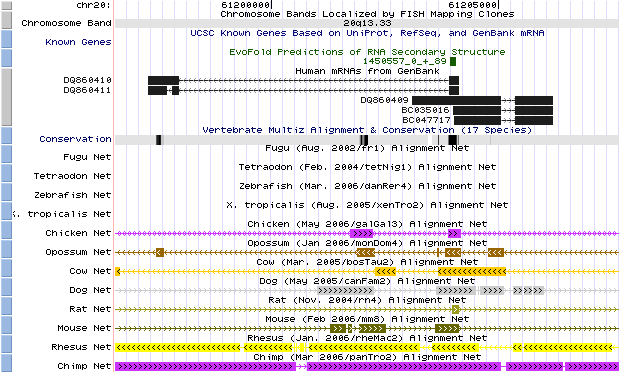Click the blue button beside Known Genes track
Viewport: 620px width, 372px height.
pos(6,39)
